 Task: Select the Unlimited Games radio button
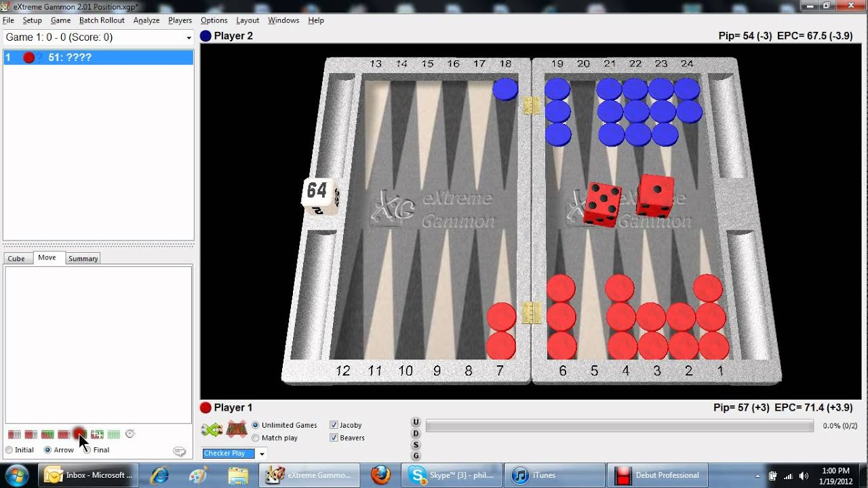point(256,425)
